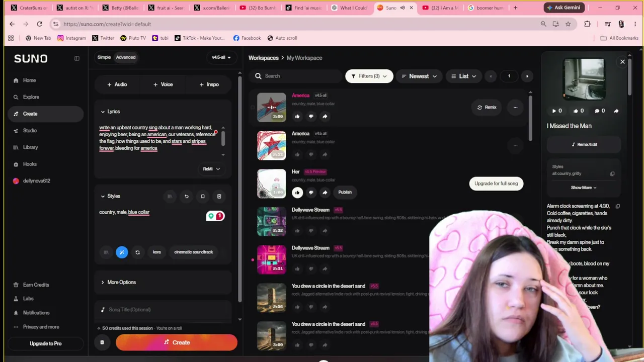This screenshot has width=644, height=362.
Task: Clear styles with the trash icon
Action: [219, 196]
